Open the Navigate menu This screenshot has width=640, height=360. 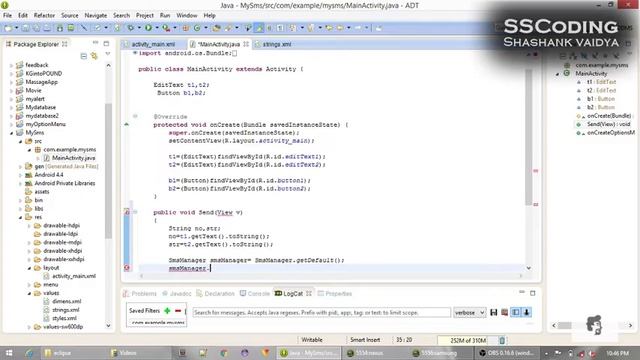96,15
